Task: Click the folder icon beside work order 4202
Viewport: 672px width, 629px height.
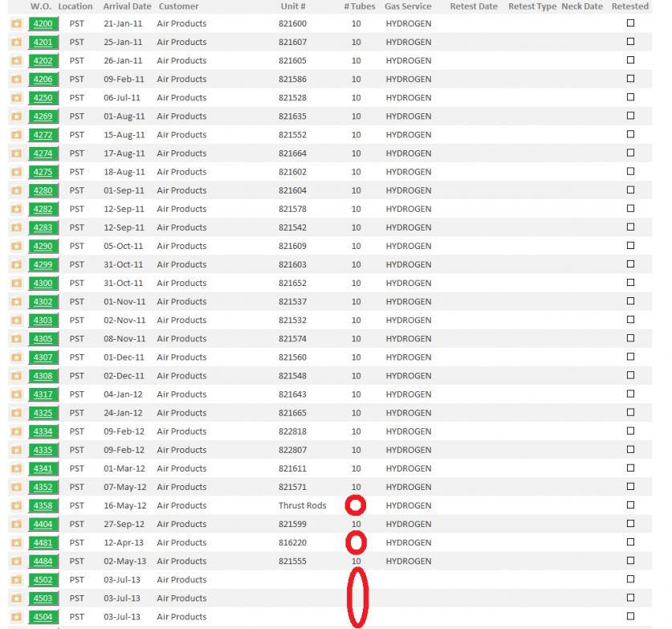Action: 17,60
